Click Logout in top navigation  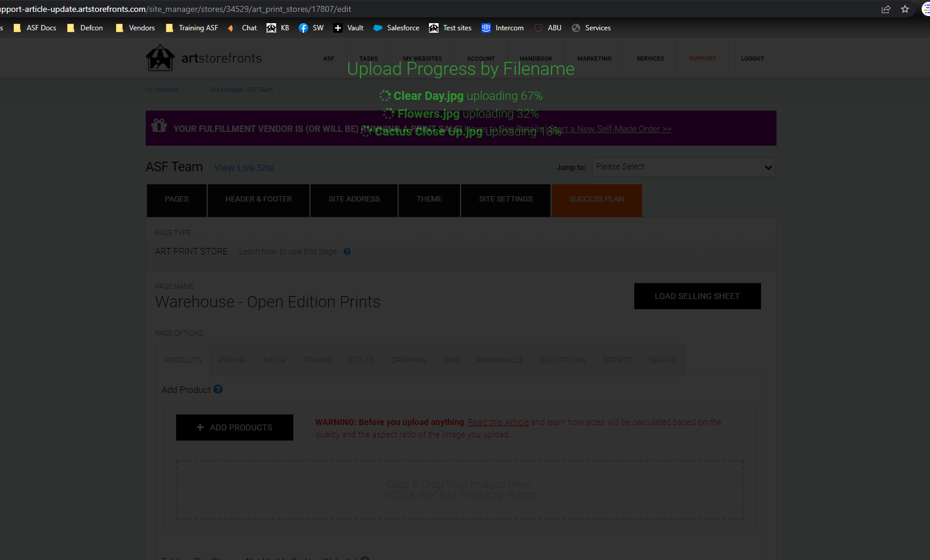tap(753, 59)
